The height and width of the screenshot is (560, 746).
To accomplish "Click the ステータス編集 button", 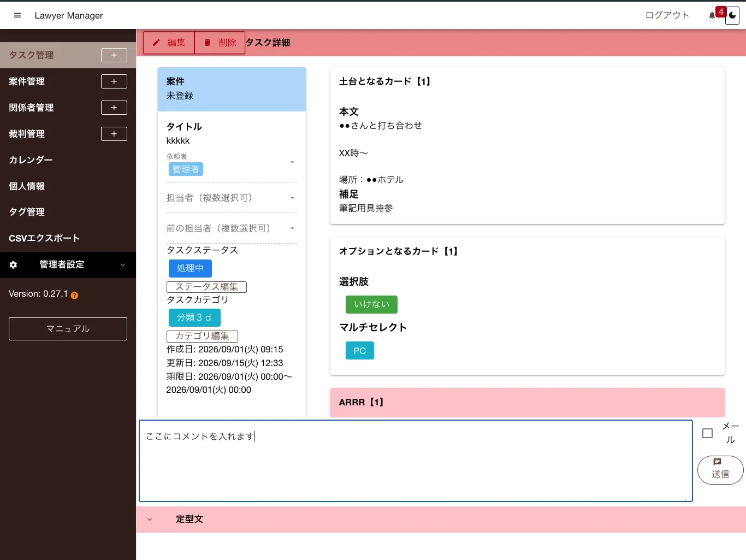I will [x=206, y=287].
